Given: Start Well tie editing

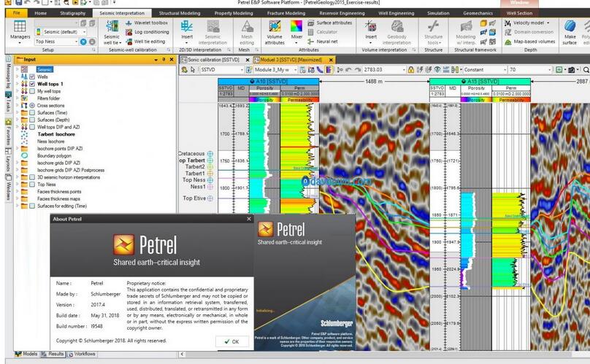Looking at the screenshot, I should 145,42.
